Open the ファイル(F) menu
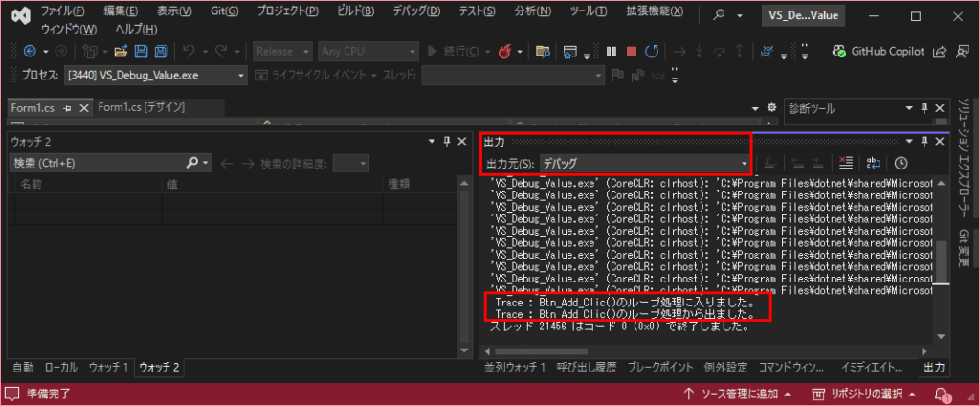 pyautogui.click(x=62, y=11)
